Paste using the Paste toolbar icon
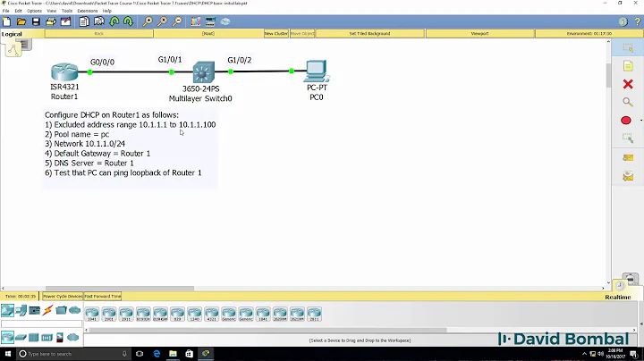The height and width of the screenshot is (361, 644). [x=99, y=21]
